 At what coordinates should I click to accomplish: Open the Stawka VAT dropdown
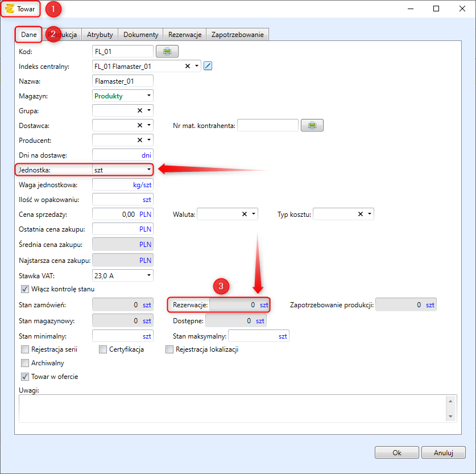[x=148, y=275]
